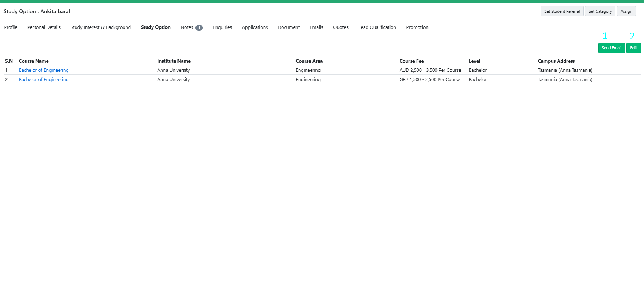Switch to the Personal Details tab
Image resolution: width=644 pixels, height=287 pixels.
(44, 27)
